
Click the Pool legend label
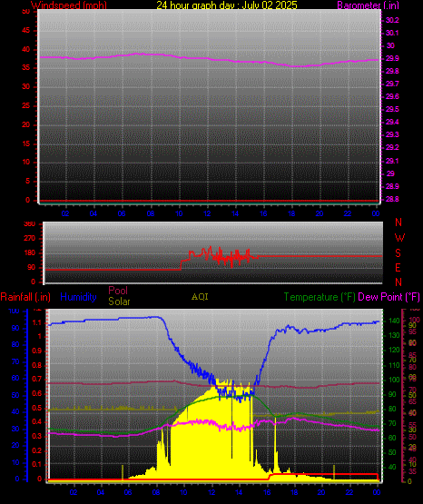(118, 291)
